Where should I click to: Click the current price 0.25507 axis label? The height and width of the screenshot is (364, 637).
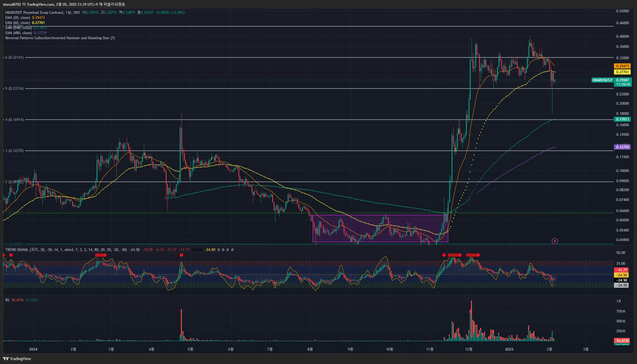pyautogui.click(x=623, y=80)
